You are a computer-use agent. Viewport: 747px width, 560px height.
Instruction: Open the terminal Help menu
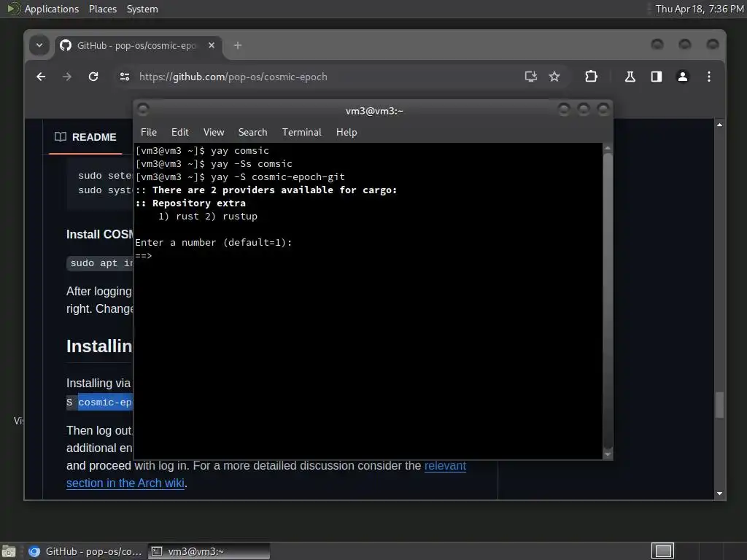(x=347, y=133)
